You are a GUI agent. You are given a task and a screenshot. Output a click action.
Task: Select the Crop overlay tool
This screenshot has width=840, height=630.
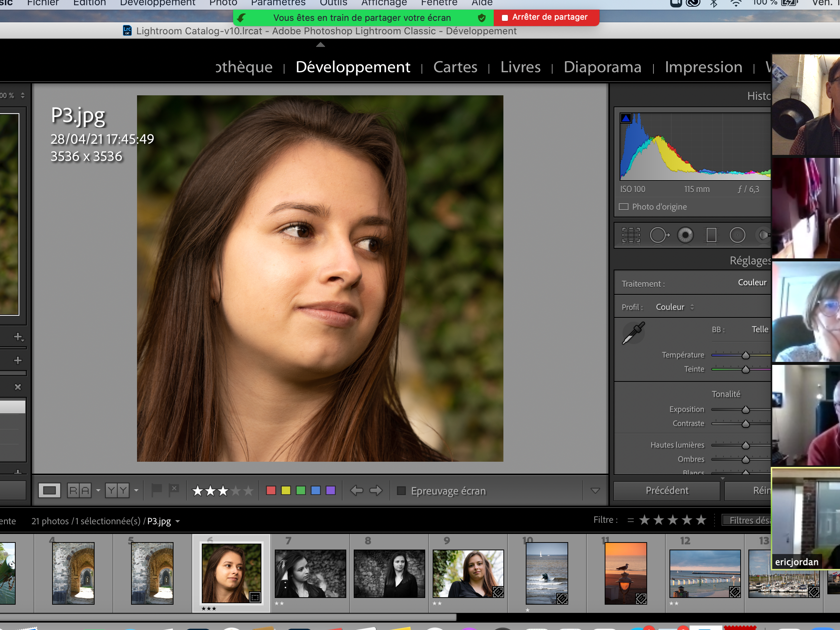coord(631,235)
